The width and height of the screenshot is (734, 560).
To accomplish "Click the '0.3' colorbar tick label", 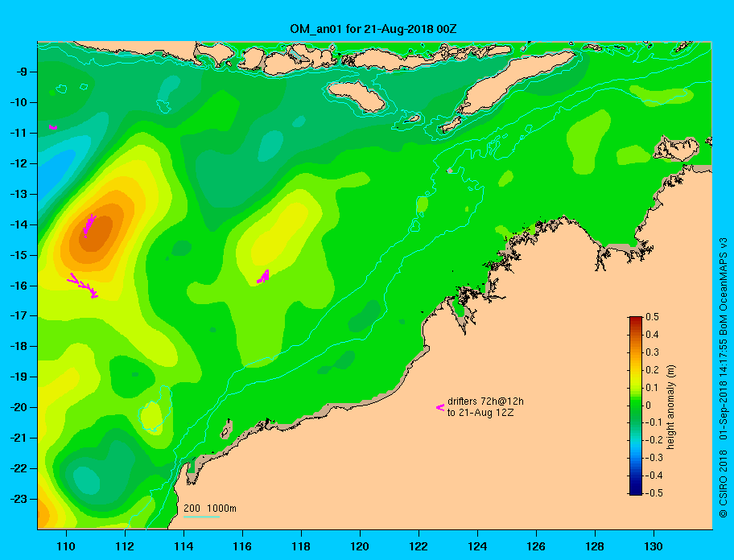I will click(x=652, y=352).
